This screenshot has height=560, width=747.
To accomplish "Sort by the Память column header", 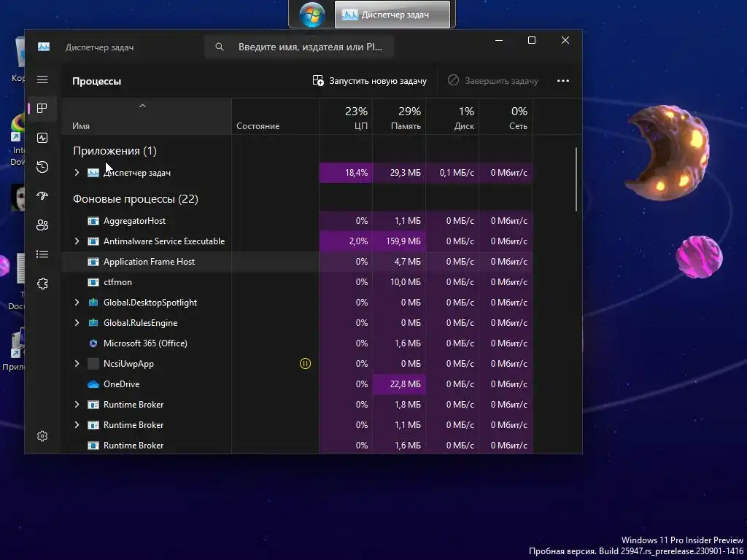I will (399, 117).
